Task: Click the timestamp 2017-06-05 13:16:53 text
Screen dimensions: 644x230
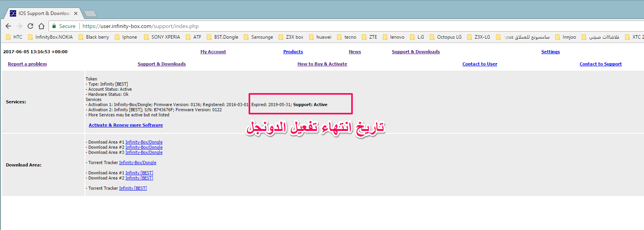Action: click(35, 52)
